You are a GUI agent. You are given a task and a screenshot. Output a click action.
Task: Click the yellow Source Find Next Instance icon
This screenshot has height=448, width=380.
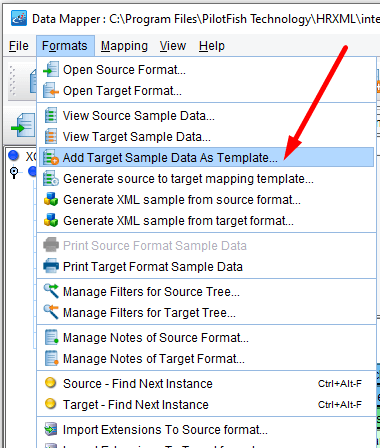tap(50, 383)
